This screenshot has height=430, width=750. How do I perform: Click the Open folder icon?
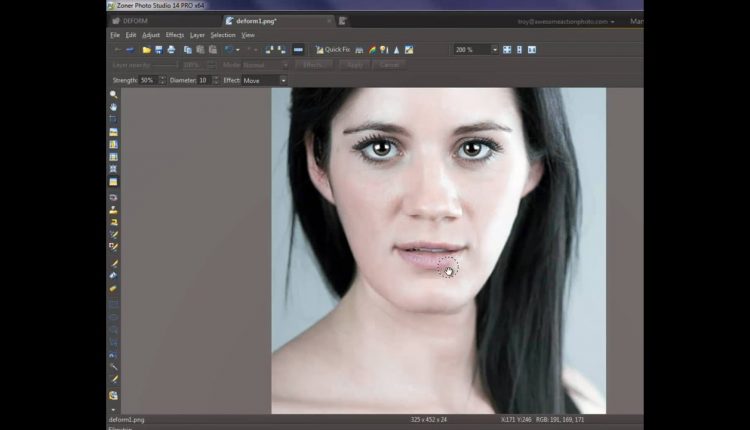point(146,50)
